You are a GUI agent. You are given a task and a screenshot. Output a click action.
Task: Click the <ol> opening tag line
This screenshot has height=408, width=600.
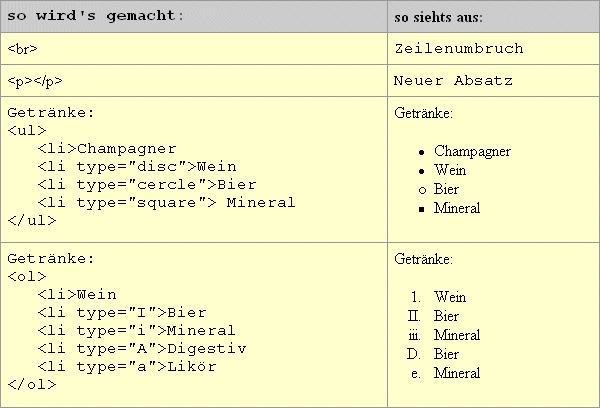click(27, 277)
